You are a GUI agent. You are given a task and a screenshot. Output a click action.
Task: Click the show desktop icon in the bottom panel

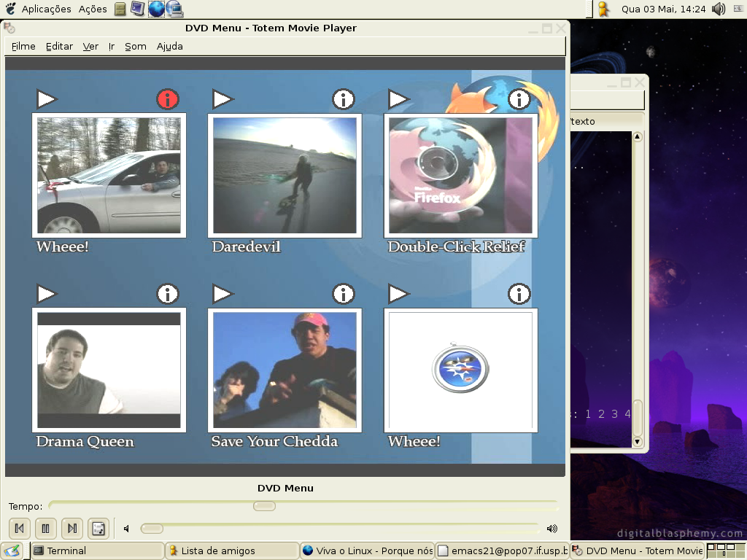click(12, 551)
